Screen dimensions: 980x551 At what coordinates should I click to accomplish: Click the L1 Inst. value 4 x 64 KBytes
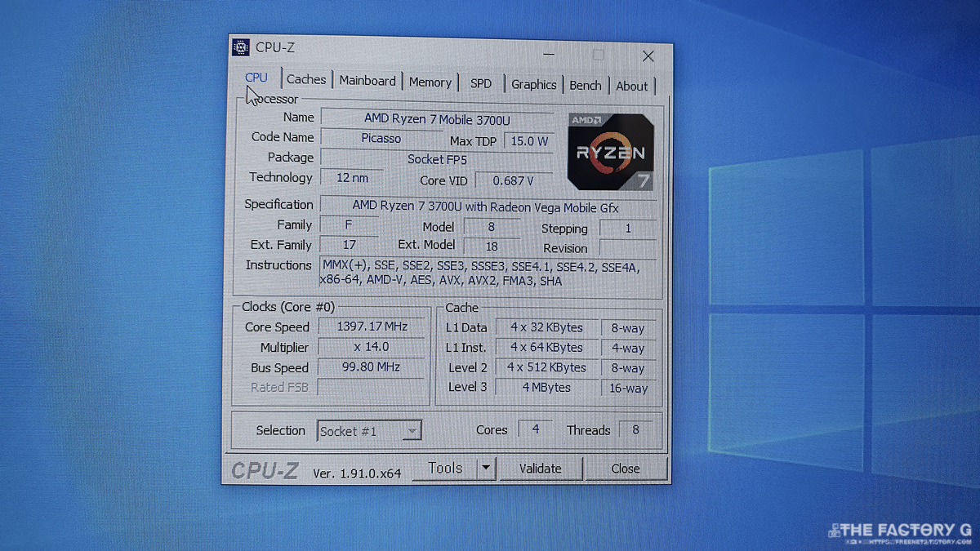547,348
